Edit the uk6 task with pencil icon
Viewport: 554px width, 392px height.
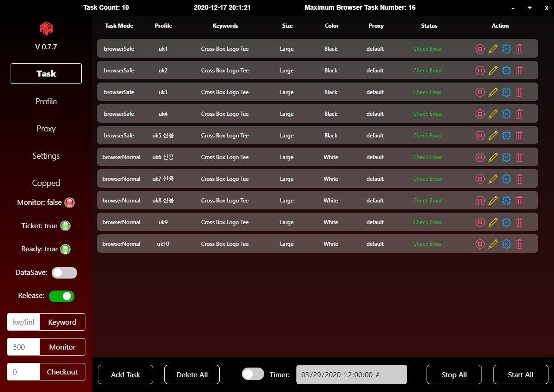click(x=493, y=157)
